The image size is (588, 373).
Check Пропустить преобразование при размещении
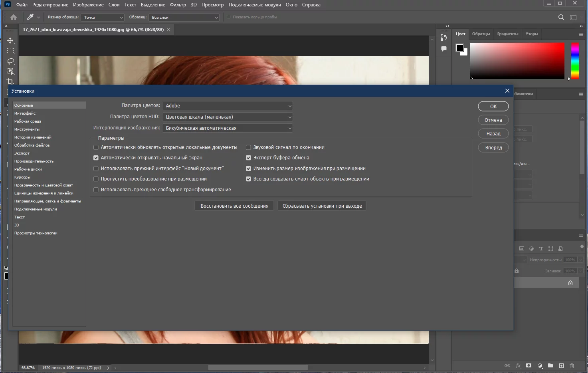96,179
